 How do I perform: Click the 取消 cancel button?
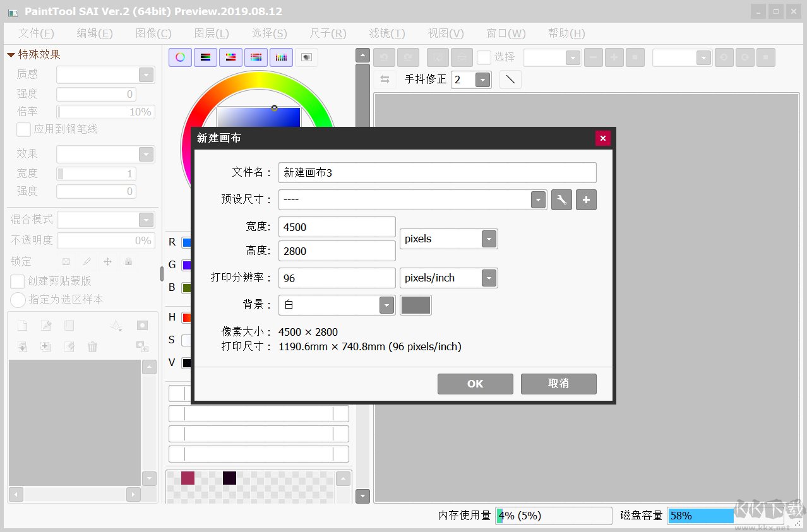coord(558,384)
